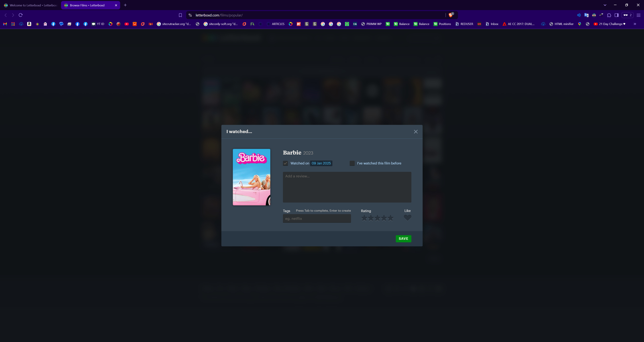
Task: Open the "YT ID" bookmark
Action: point(98,24)
